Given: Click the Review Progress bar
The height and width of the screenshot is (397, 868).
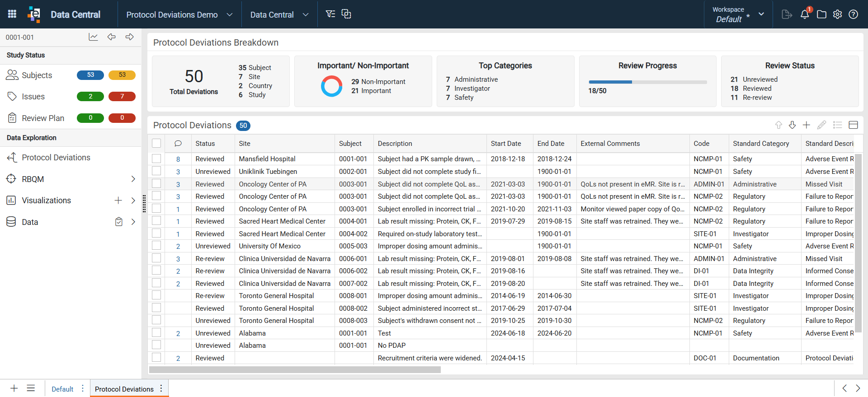Looking at the screenshot, I should point(647,82).
